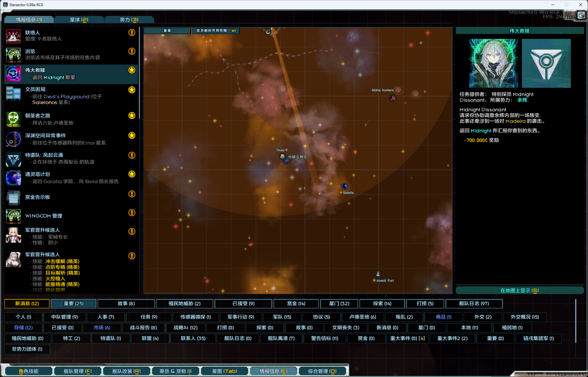Click the 联络人 contacts icon
Image resolution: width=588 pixels, height=377 pixels.
pos(13,36)
